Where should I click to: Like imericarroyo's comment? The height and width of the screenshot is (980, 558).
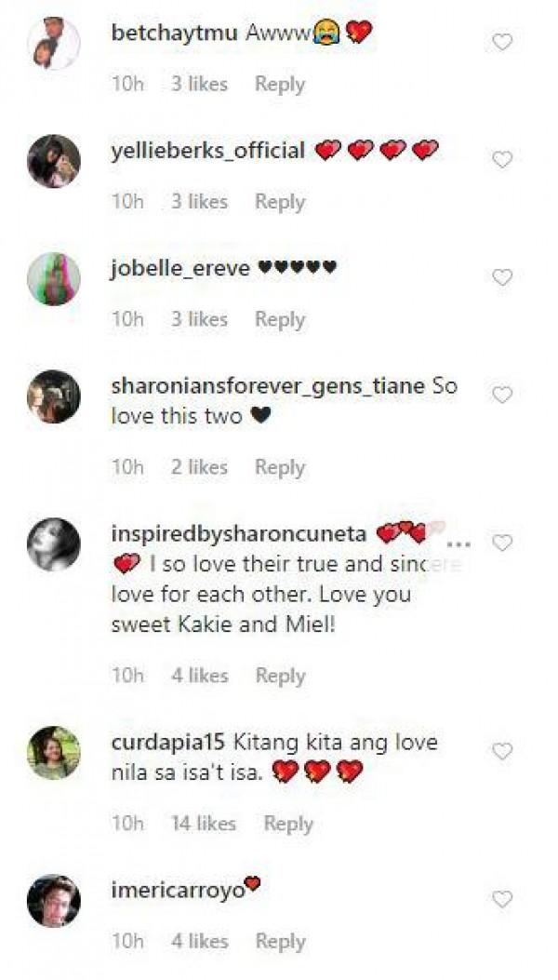[502, 899]
